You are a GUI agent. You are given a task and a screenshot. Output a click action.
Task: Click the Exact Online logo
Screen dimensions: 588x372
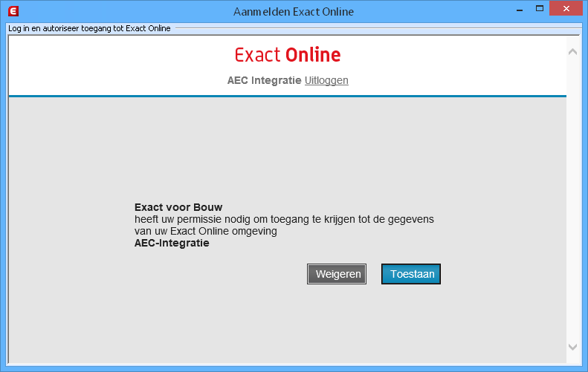(x=288, y=55)
